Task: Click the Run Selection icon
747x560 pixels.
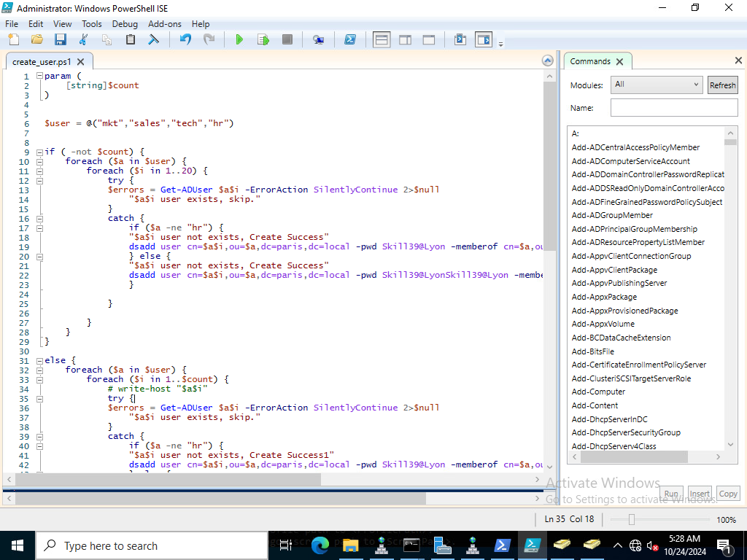Action: (263, 39)
